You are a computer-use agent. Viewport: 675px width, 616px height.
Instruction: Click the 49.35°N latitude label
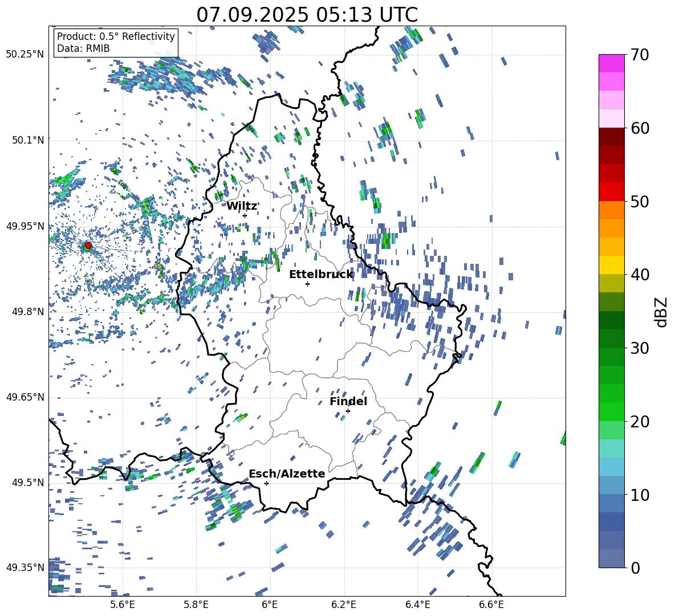tap(26, 568)
